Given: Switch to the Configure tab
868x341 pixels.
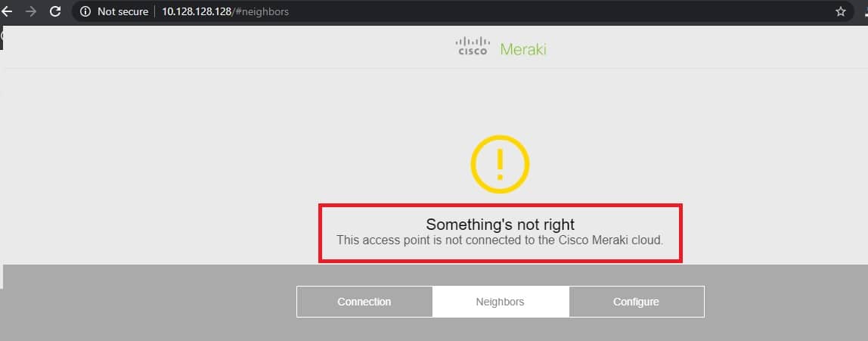Looking at the screenshot, I should click(x=637, y=302).
